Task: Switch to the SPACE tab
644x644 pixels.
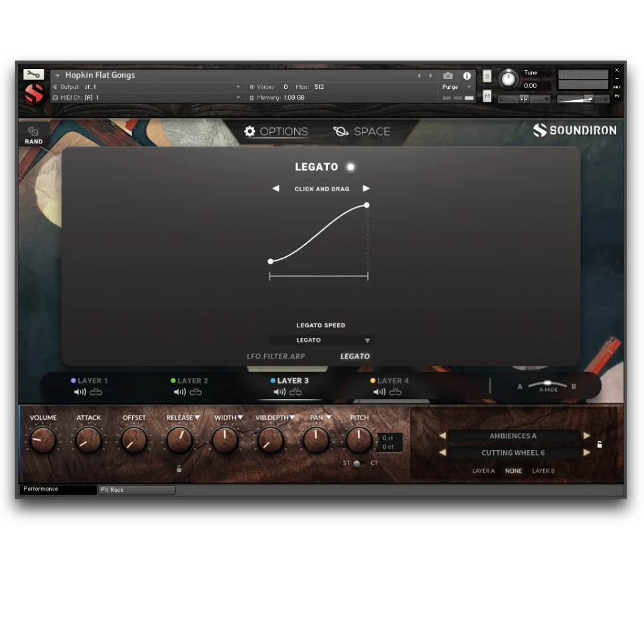Action: 361,131
